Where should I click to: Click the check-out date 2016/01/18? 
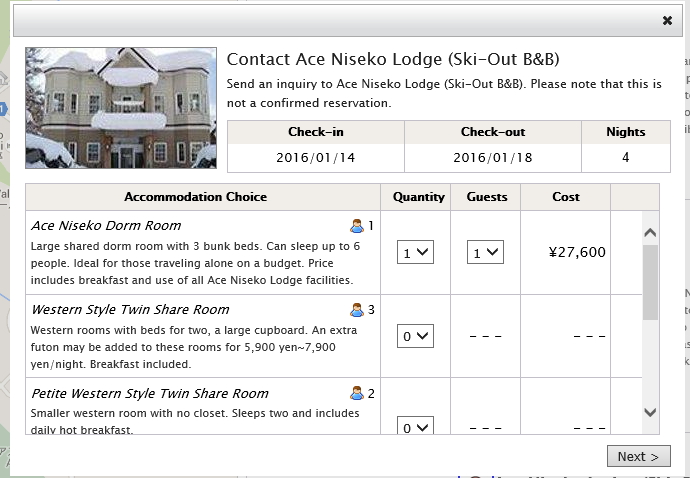click(493, 158)
